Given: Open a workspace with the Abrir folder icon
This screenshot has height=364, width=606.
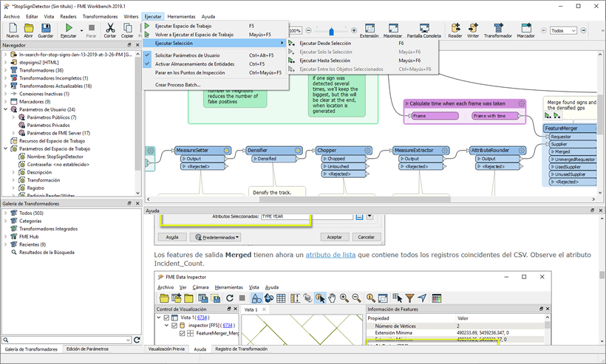Looking at the screenshot, I should 29,28.
